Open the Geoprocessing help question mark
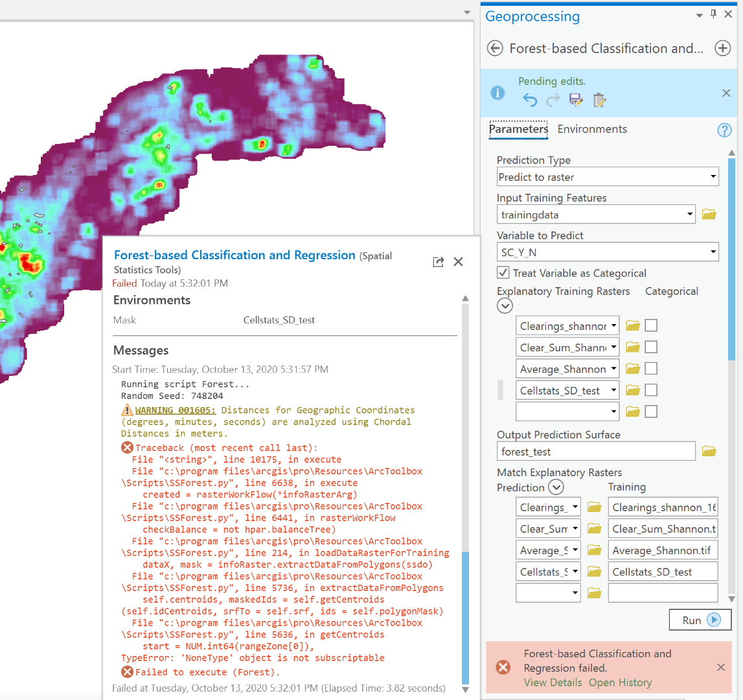The height and width of the screenshot is (700, 743). (x=724, y=130)
